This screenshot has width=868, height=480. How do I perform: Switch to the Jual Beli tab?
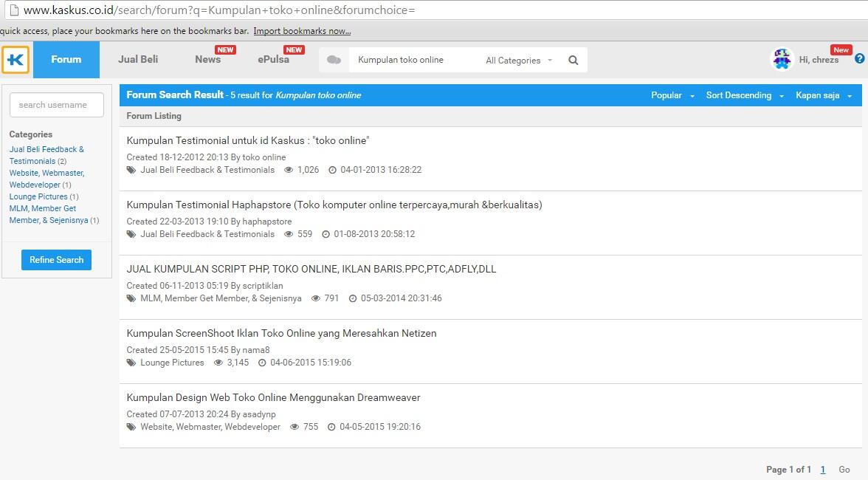(x=138, y=59)
